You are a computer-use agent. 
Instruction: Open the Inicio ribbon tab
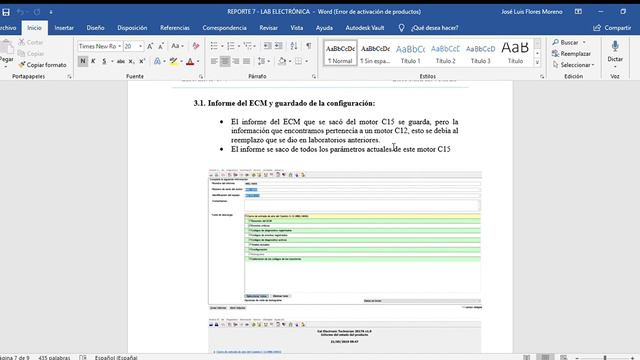(34, 28)
